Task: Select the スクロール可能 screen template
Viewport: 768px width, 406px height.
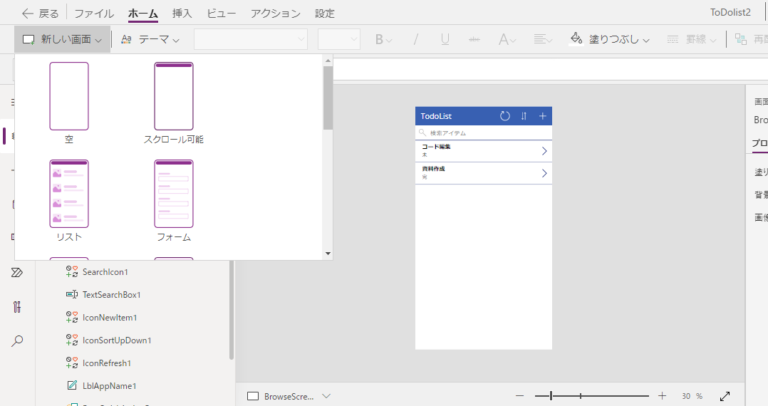Action: click(173, 103)
